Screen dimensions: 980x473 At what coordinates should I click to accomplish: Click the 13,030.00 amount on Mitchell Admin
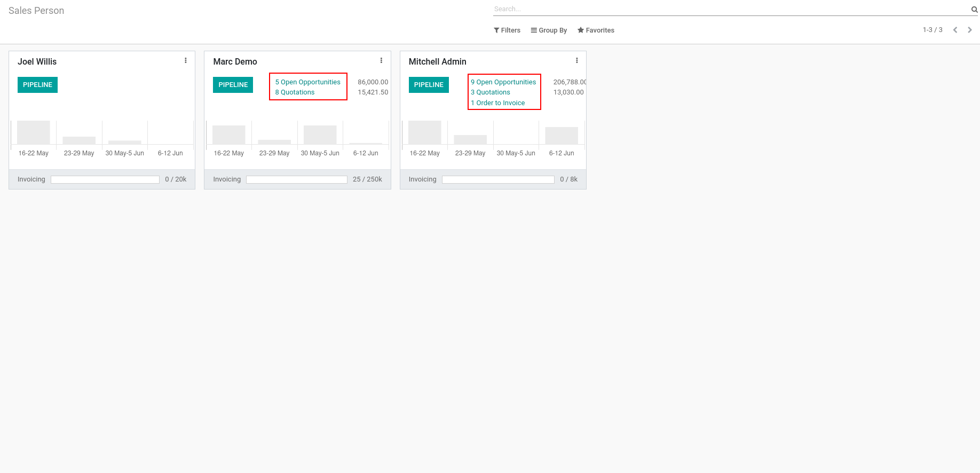(568, 92)
